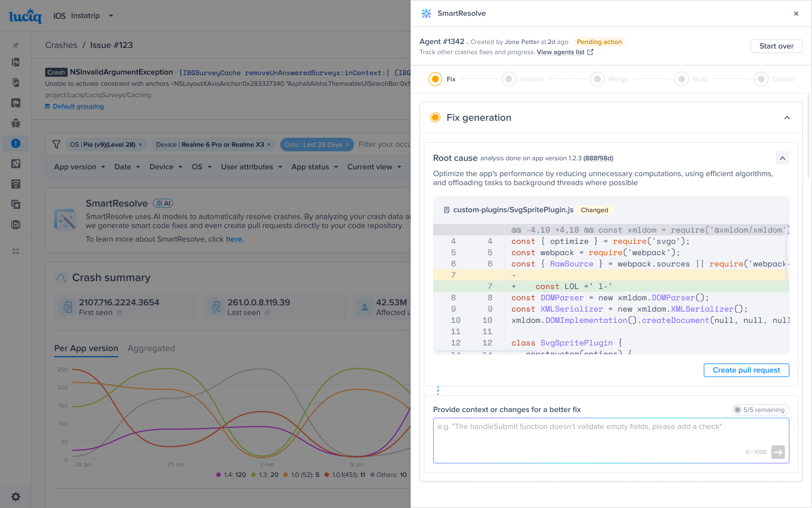
Task: Go to Crashes breadcrumb
Action: click(x=61, y=45)
